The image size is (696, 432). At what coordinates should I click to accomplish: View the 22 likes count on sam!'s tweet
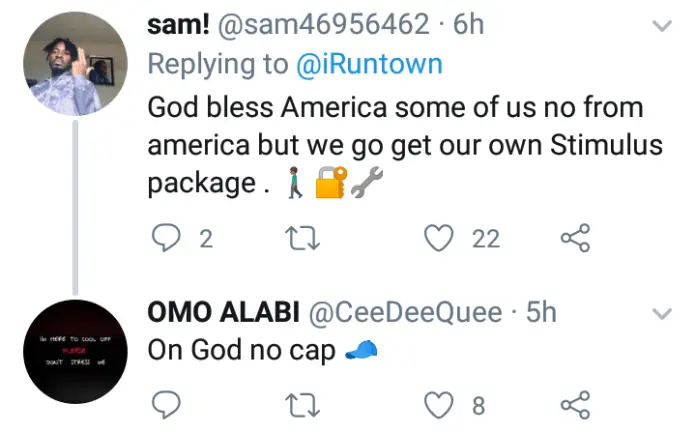click(x=486, y=239)
